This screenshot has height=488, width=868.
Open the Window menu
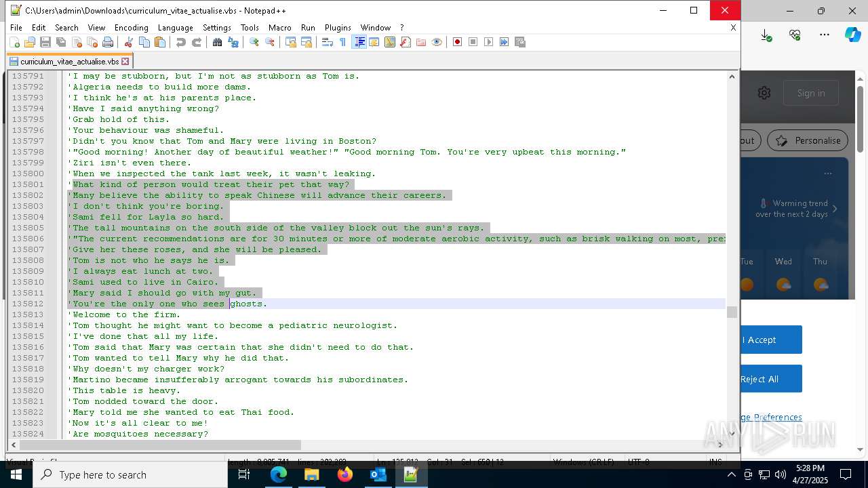pos(376,28)
